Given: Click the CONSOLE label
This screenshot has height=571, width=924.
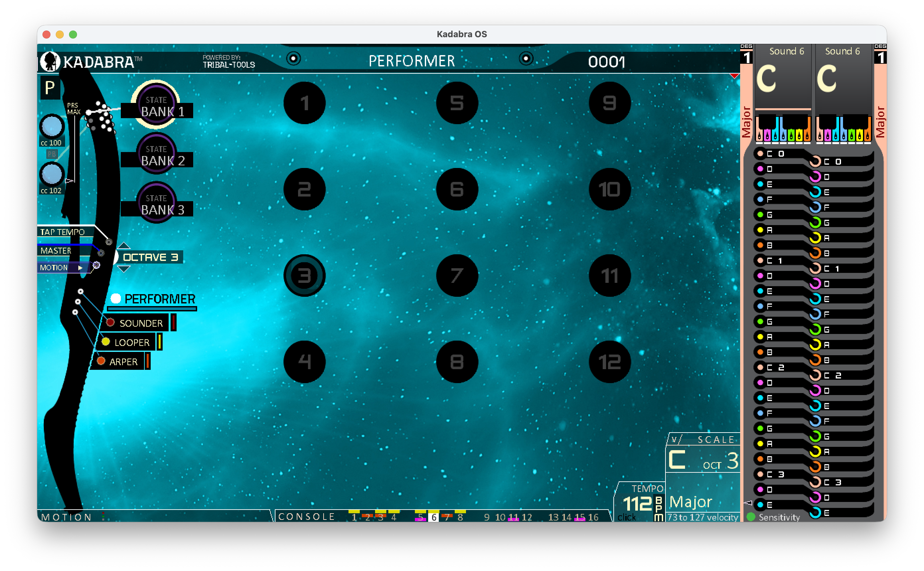Looking at the screenshot, I should [306, 517].
